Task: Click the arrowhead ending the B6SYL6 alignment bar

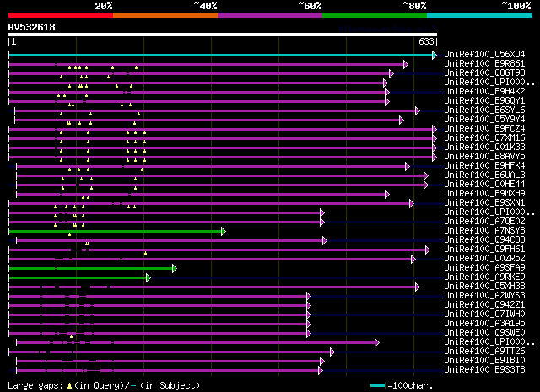Action: [418, 110]
